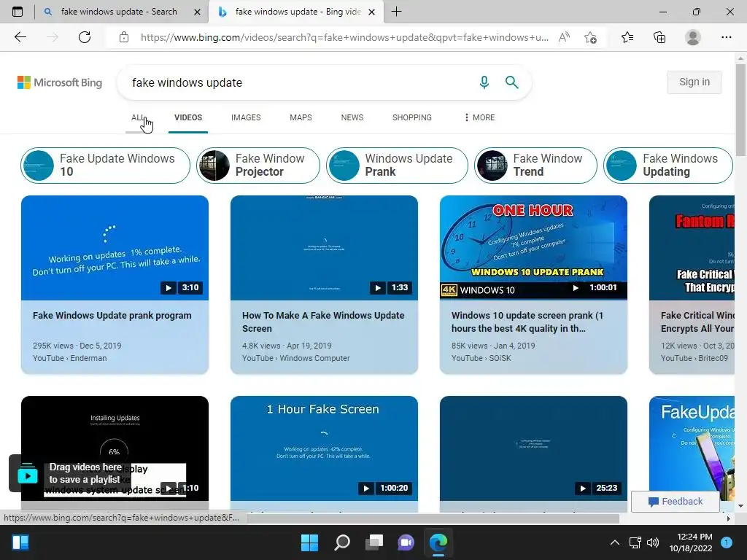Screen dimensions: 747x560
Task: Select the VIDEOS tab
Action: [x=188, y=117]
